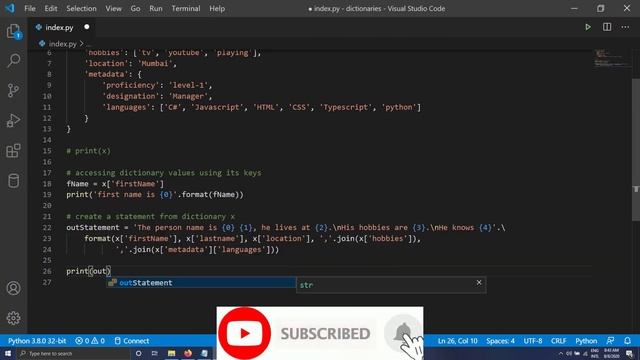The width and height of the screenshot is (640, 360).
Task: Open the View menu
Action: tap(113, 9)
